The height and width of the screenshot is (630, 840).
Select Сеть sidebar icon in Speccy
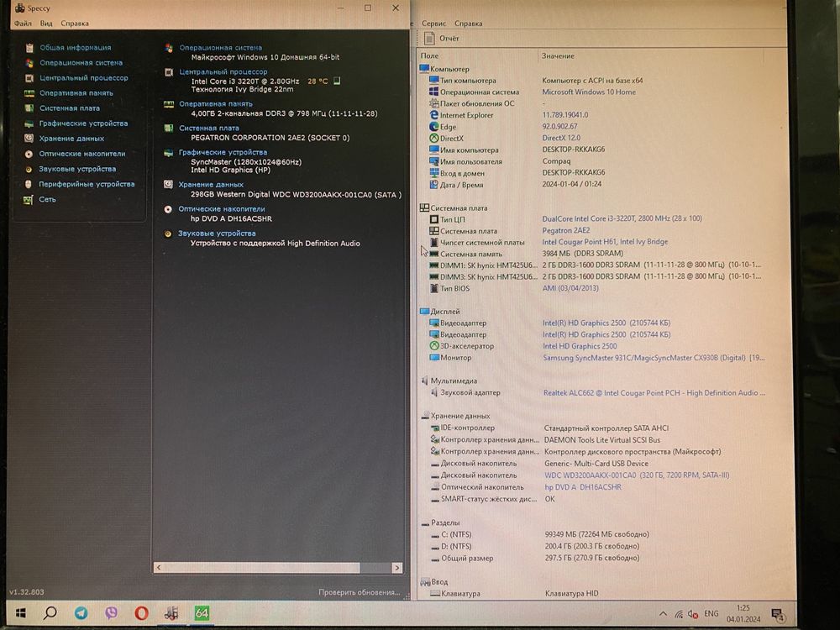pos(29,200)
